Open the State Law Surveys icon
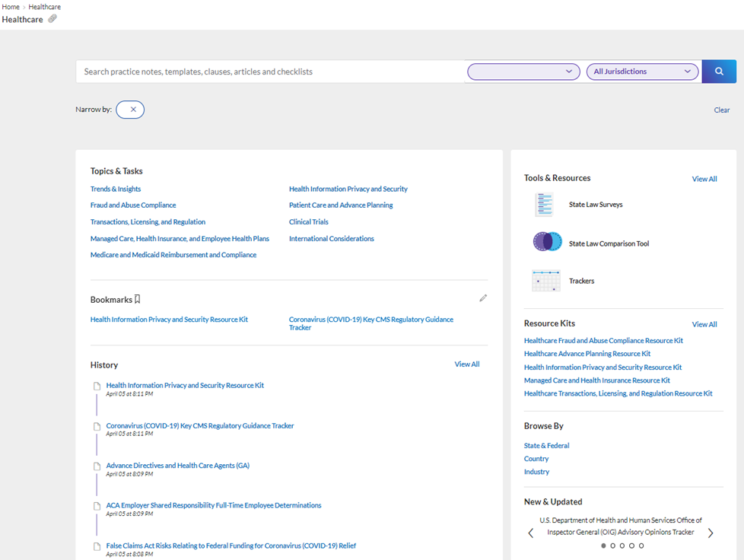Image resolution: width=744 pixels, height=560 pixels. coord(545,205)
